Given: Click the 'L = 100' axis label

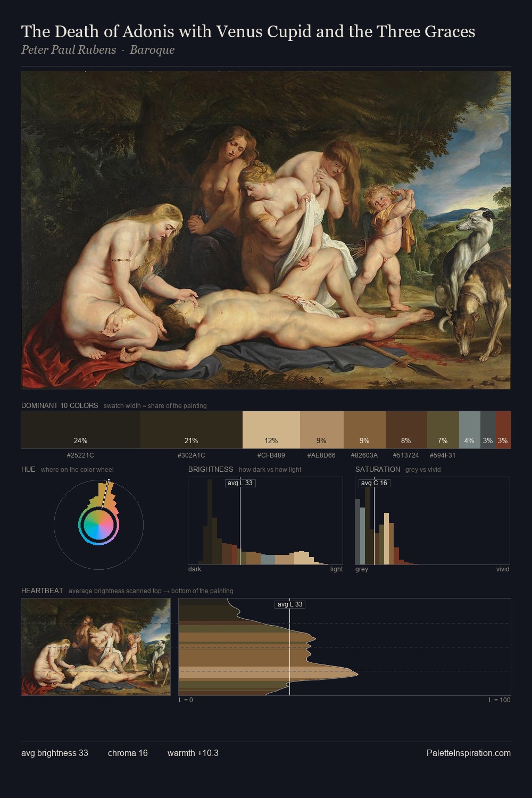Looking at the screenshot, I should 500,700.
